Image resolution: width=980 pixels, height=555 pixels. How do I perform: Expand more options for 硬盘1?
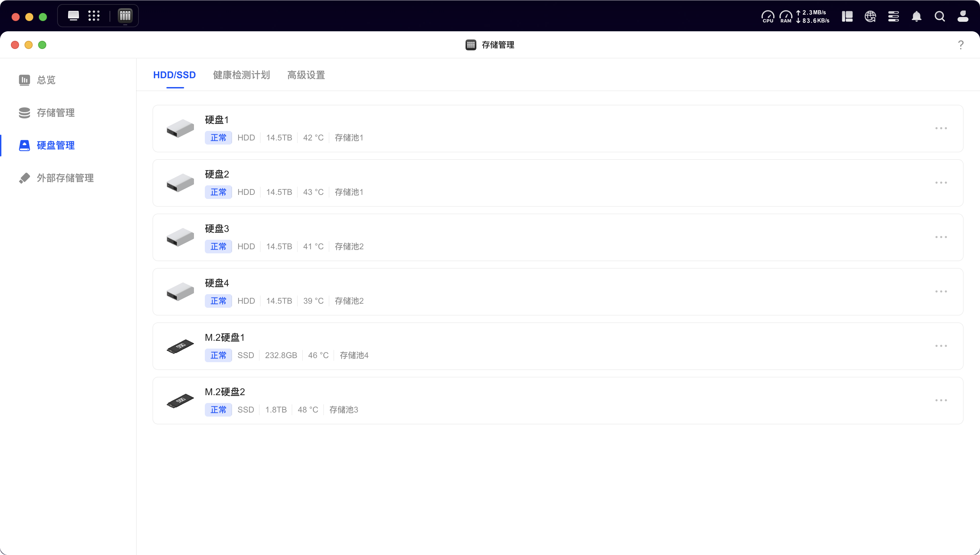click(x=941, y=129)
